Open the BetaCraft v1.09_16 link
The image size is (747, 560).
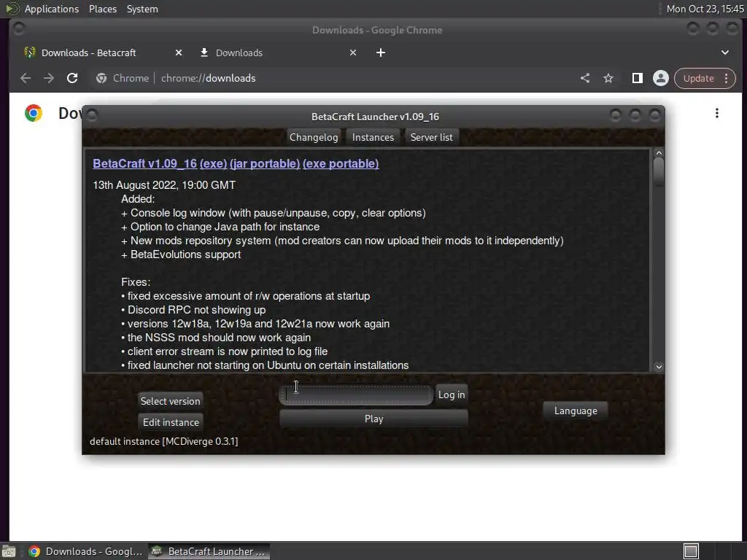click(x=144, y=163)
